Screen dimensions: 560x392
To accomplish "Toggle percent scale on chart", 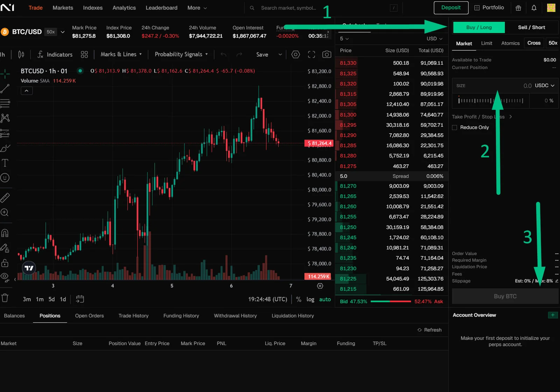I will tap(299, 299).
